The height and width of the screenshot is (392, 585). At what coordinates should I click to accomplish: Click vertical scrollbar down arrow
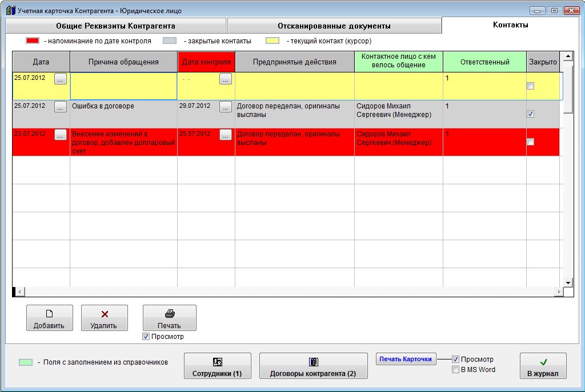click(568, 282)
